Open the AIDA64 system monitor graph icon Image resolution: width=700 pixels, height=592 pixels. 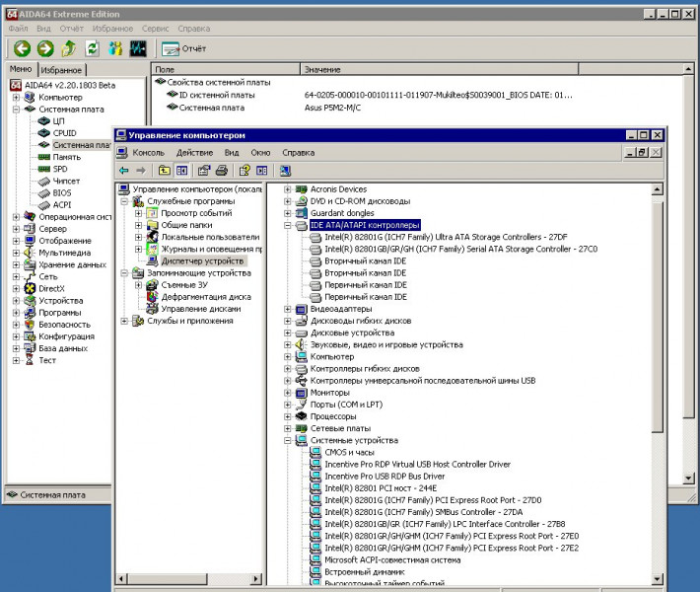pyautogui.click(x=138, y=48)
